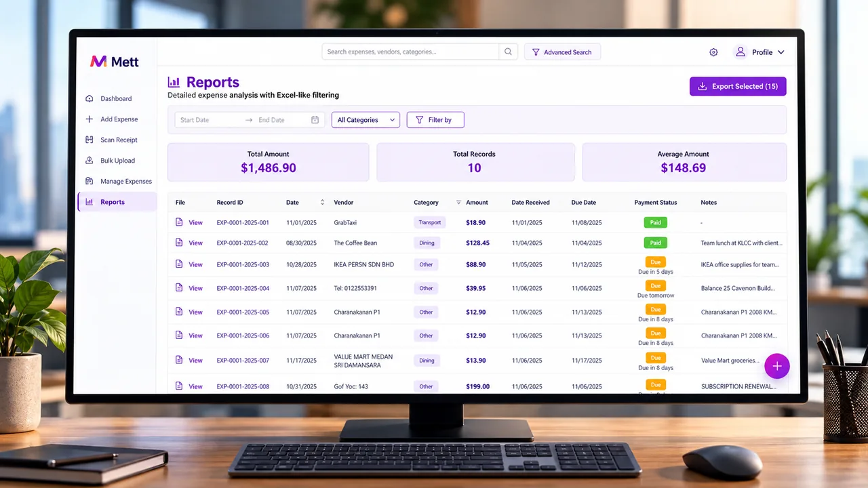Click the Average Amount $148.69 card

(x=683, y=162)
